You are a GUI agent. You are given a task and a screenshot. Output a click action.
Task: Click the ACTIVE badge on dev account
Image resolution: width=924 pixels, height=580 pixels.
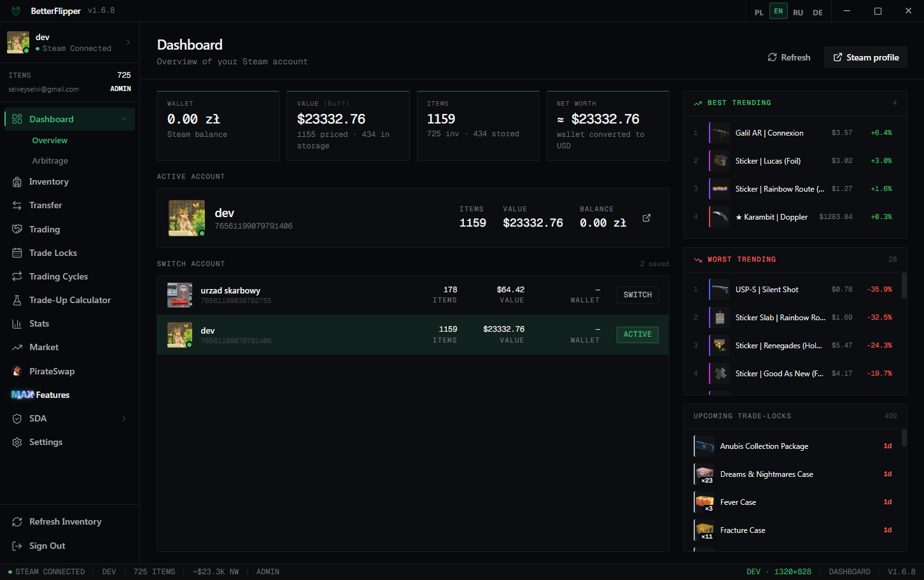coord(638,334)
